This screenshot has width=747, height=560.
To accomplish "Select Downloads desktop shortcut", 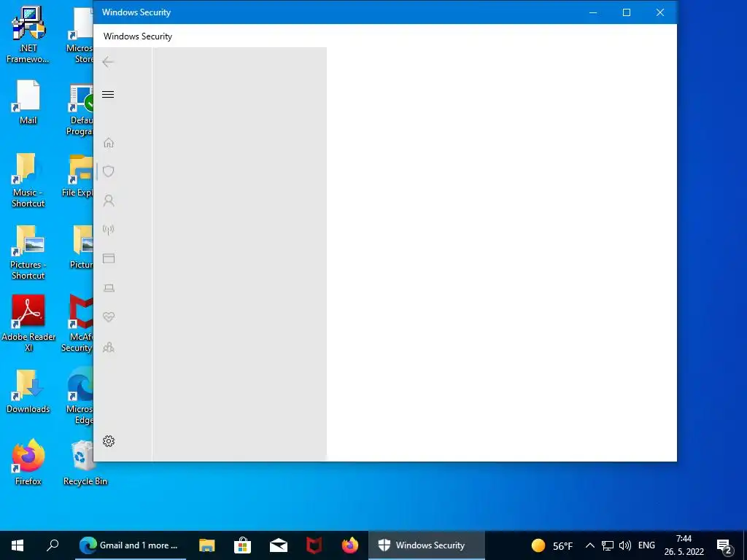I will click(x=28, y=392).
